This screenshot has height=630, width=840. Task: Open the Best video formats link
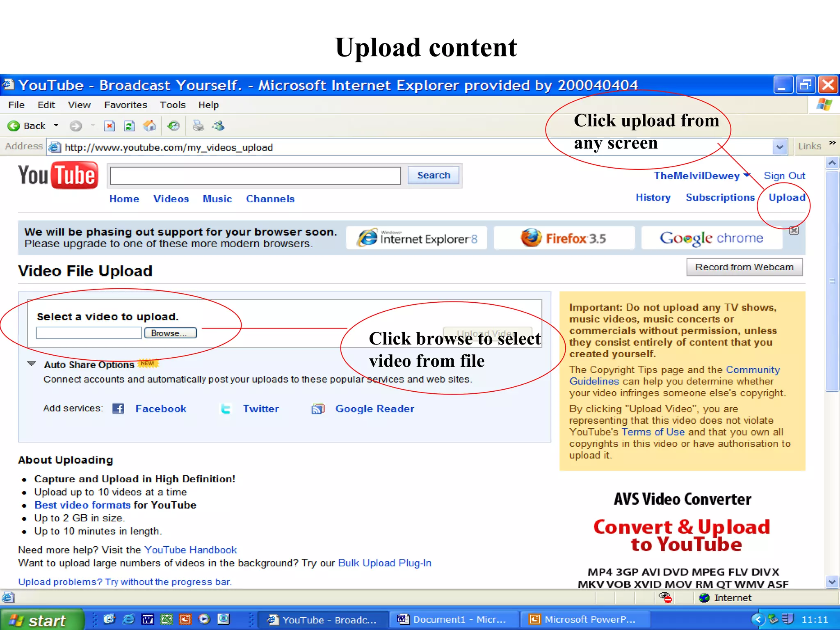coord(82,505)
